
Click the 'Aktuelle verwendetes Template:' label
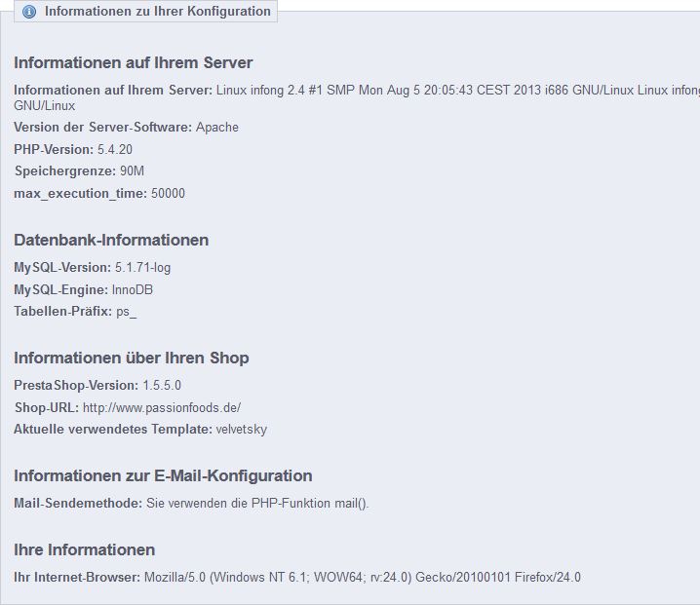coord(113,430)
